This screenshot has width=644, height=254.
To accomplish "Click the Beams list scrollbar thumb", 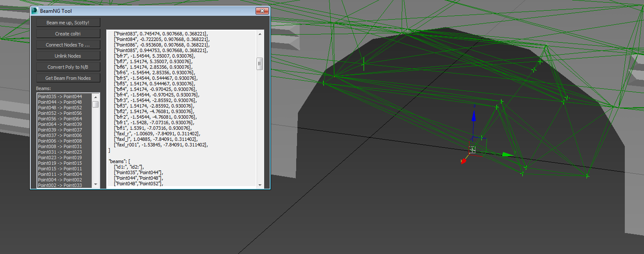I will point(96,104).
